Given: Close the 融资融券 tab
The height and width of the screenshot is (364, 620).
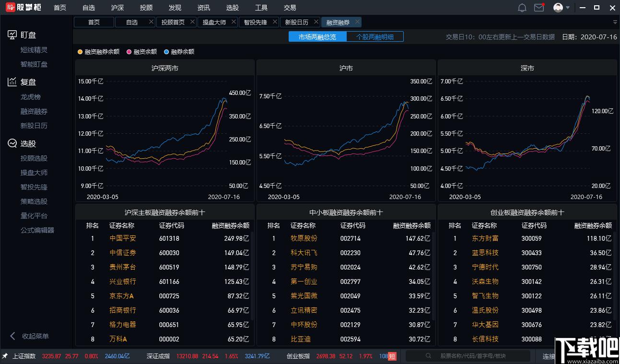Looking at the screenshot, I should [x=358, y=22].
